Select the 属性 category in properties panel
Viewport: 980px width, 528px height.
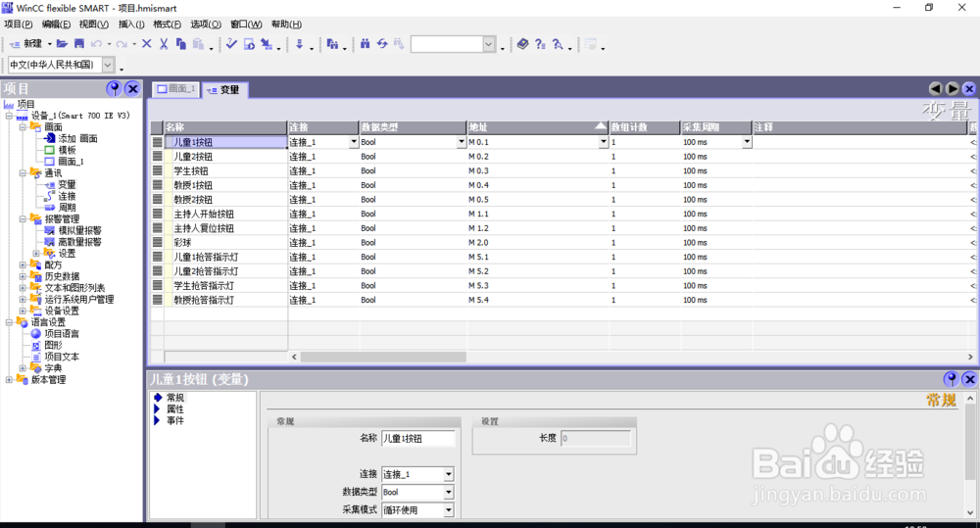pos(175,409)
